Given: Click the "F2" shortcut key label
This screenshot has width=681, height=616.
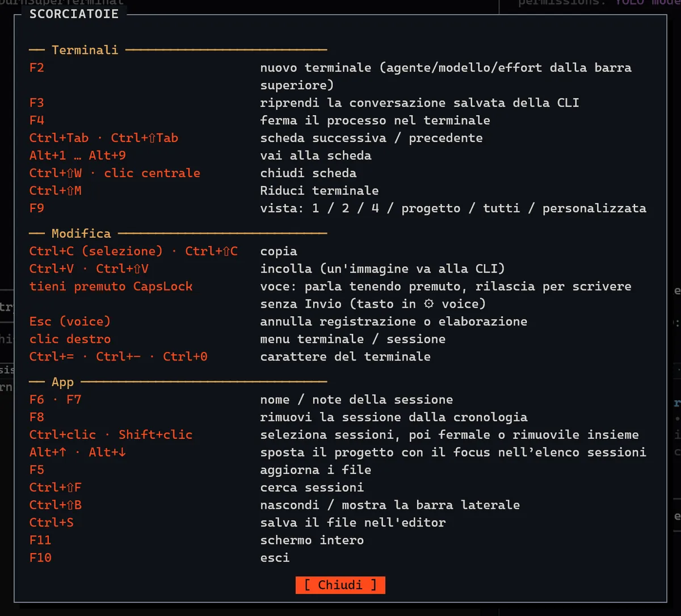Looking at the screenshot, I should coord(37,68).
